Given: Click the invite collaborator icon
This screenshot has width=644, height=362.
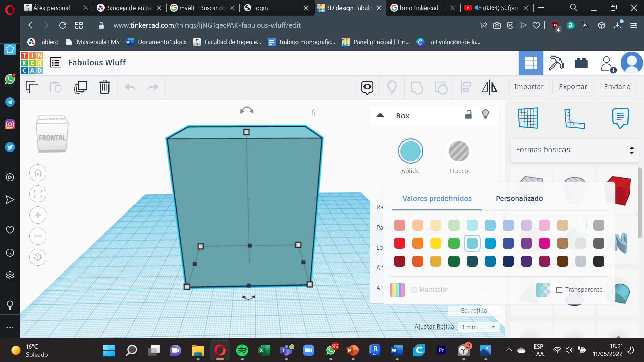Looking at the screenshot, I should (x=608, y=64).
